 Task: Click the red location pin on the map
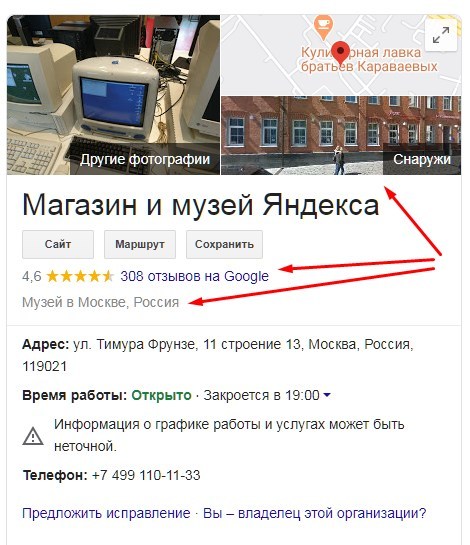coord(340,53)
